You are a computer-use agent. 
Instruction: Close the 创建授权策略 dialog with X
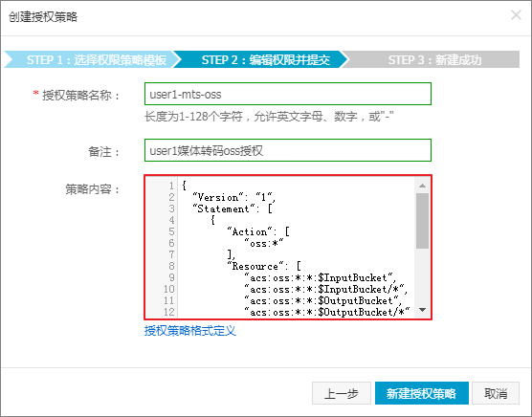coord(516,15)
